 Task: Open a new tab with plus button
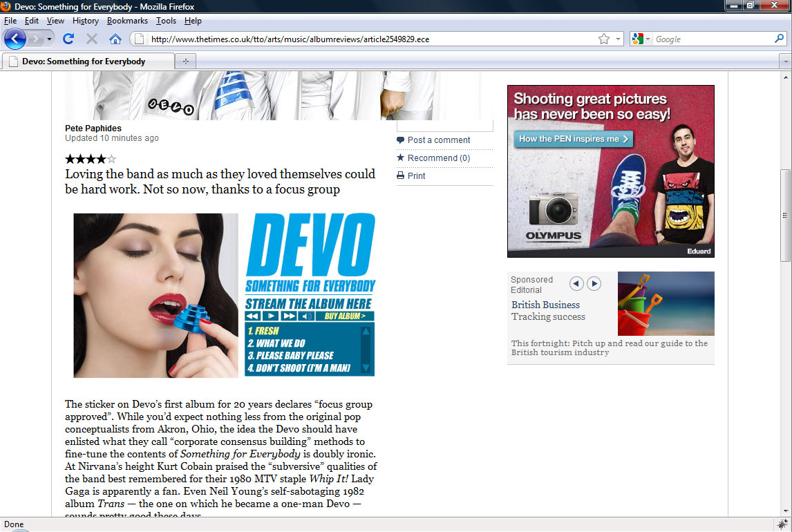pos(185,61)
